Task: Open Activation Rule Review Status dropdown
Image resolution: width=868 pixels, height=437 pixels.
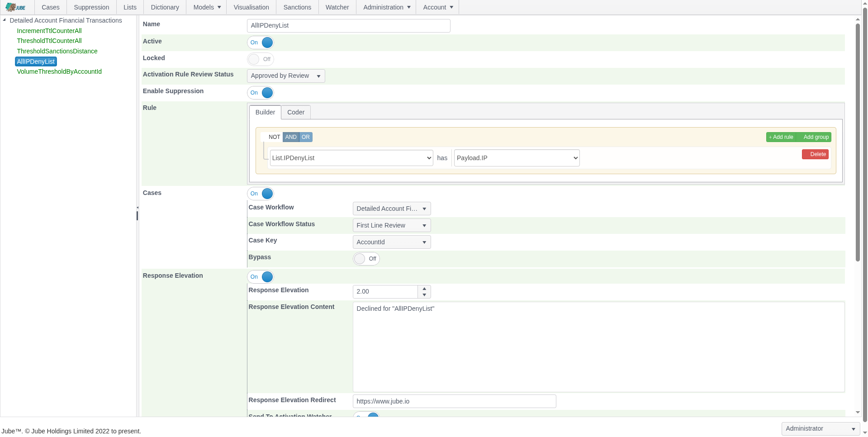Action: tap(286, 76)
